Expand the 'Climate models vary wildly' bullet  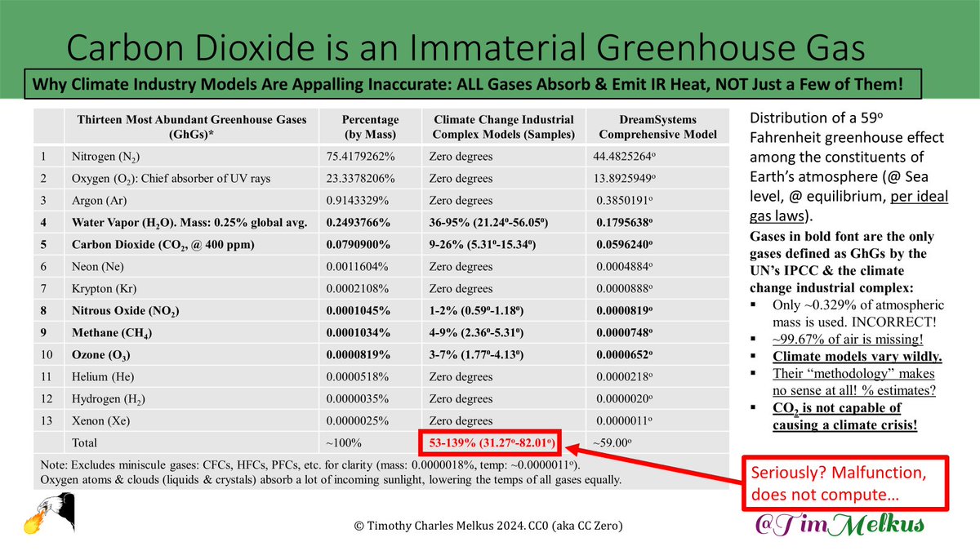(857, 356)
